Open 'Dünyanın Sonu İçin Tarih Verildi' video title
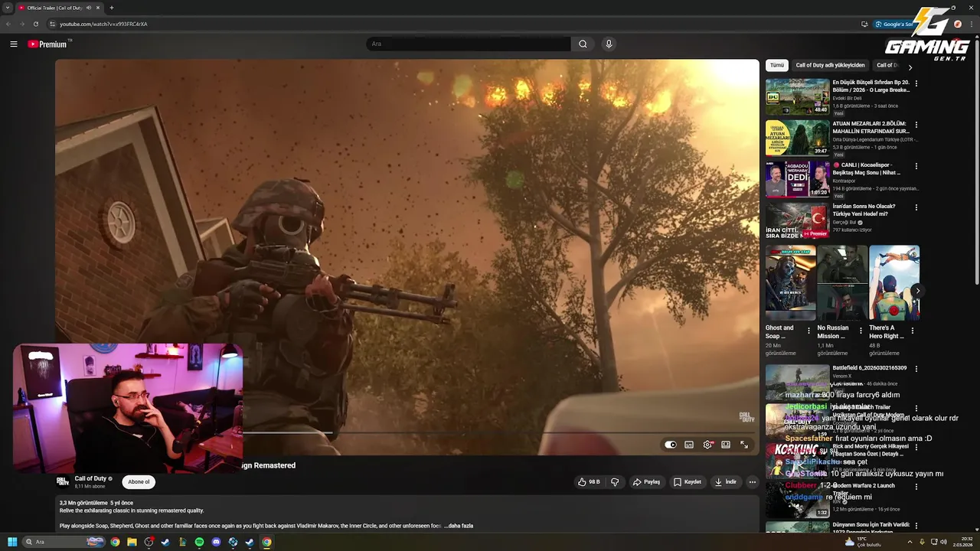The width and height of the screenshot is (980, 551). click(871, 527)
